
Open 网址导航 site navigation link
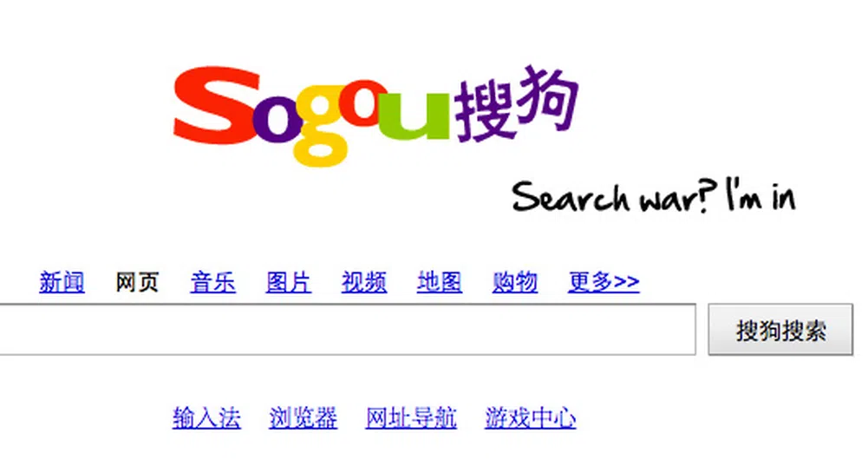[x=411, y=418]
